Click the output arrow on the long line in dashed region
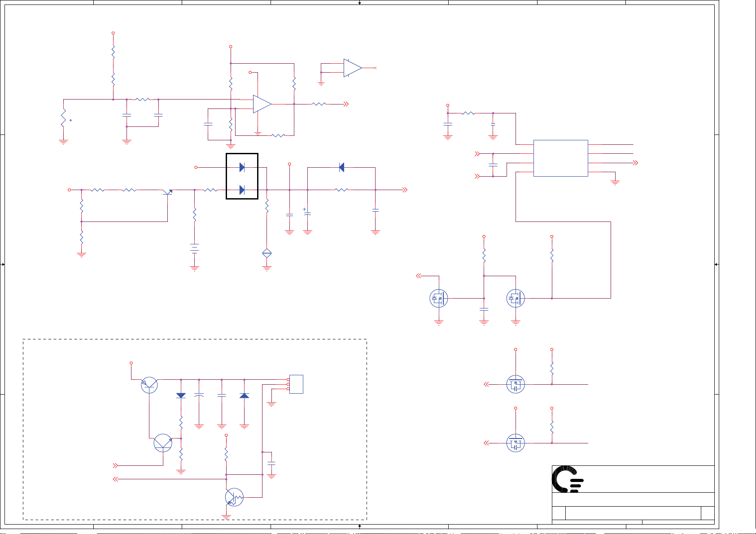The width and height of the screenshot is (756, 534). click(115, 479)
